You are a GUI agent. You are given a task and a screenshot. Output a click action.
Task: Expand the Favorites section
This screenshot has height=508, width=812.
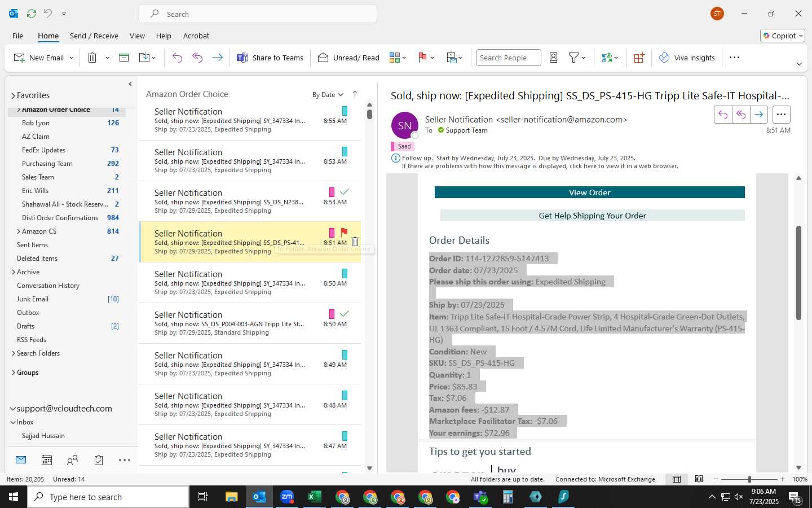coord(13,95)
